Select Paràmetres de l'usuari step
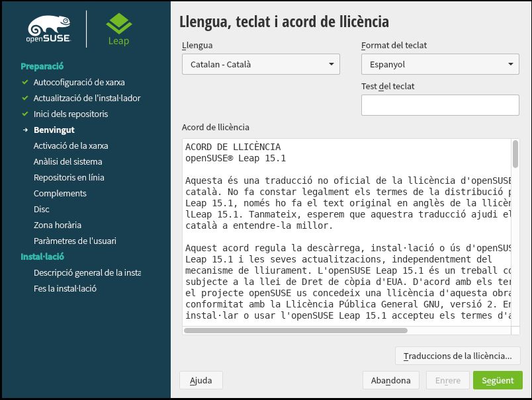The height and width of the screenshot is (400, 532). (x=75, y=241)
